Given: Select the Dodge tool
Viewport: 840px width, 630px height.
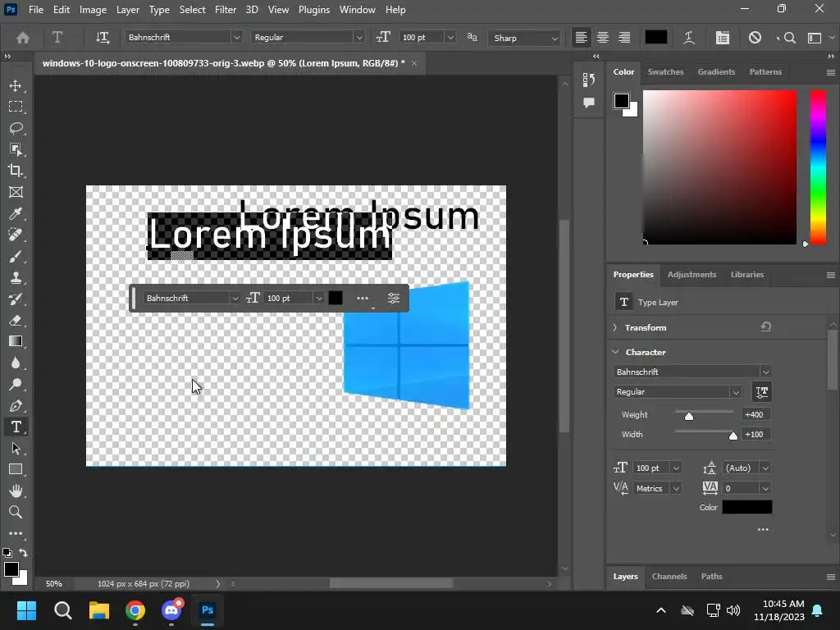Looking at the screenshot, I should pyautogui.click(x=16, y=384).
